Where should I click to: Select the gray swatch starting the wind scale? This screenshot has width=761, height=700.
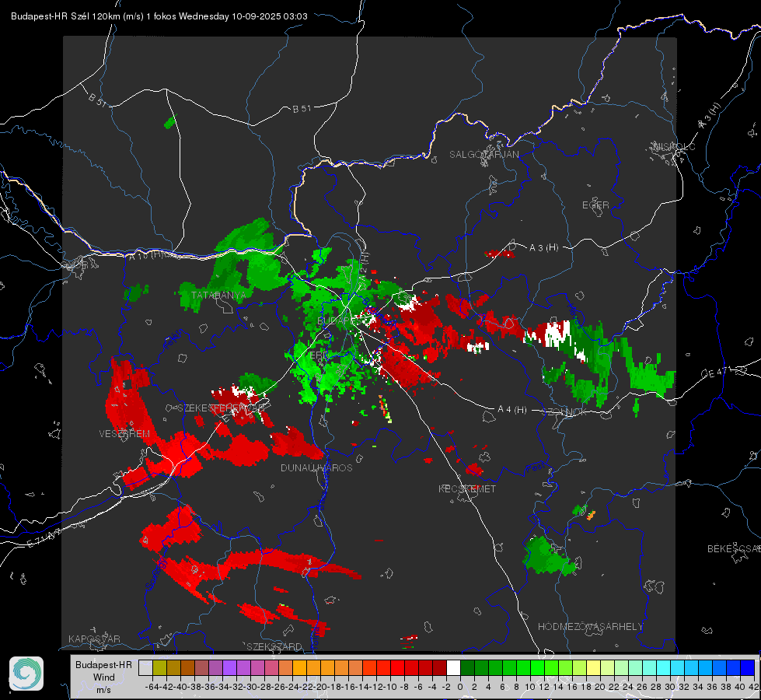[145, 667]
